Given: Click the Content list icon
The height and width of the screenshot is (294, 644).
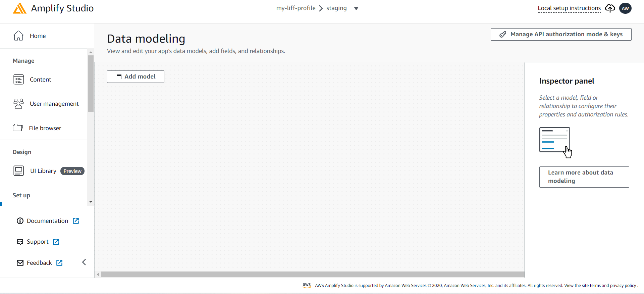Looking at the screenshot, I should pos(18,80).
